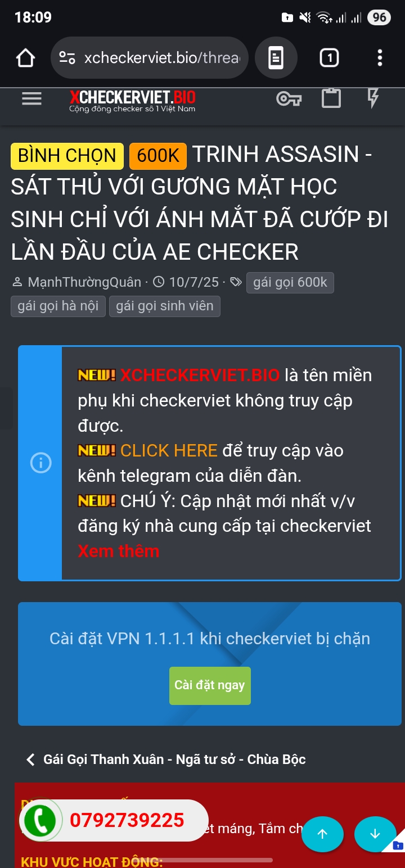Open CLICK HERE telegram link
Screen dimensions: 405x868
tap(169, 450)
